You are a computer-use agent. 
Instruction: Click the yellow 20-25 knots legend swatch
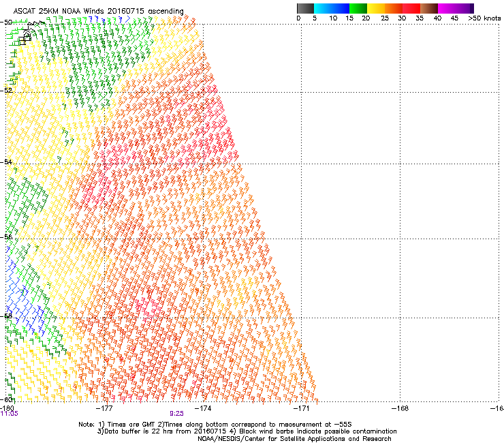tap(376, 8)
